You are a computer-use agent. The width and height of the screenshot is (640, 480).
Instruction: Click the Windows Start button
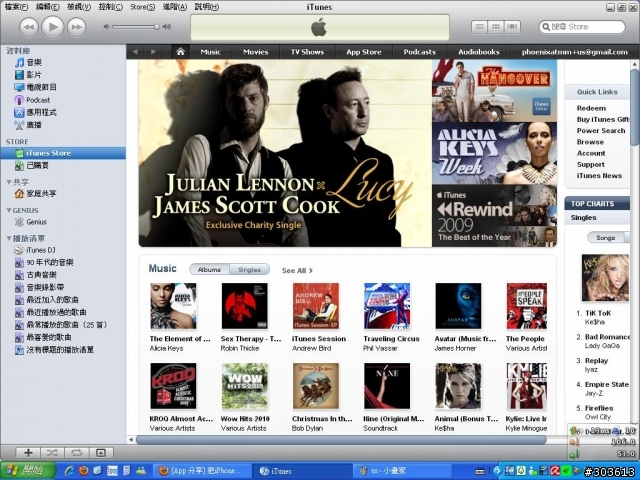pos(28,471)
